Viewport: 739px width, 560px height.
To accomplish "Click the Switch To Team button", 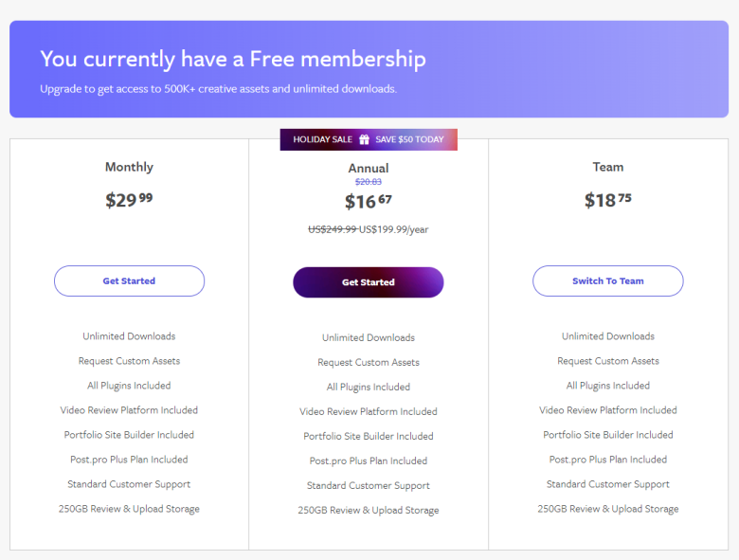I will tap(608, 280).
